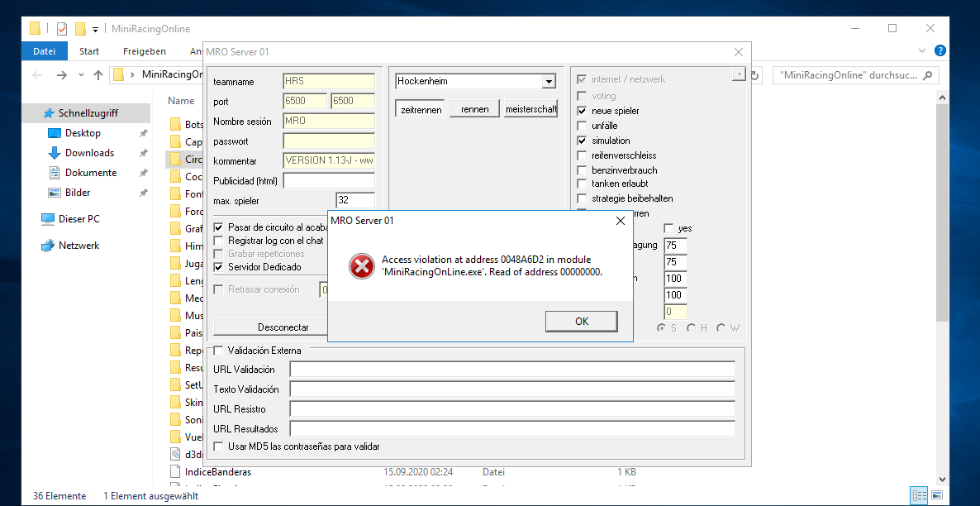Click the passwort input field
The image size is (980, 506).
(329, 141)
